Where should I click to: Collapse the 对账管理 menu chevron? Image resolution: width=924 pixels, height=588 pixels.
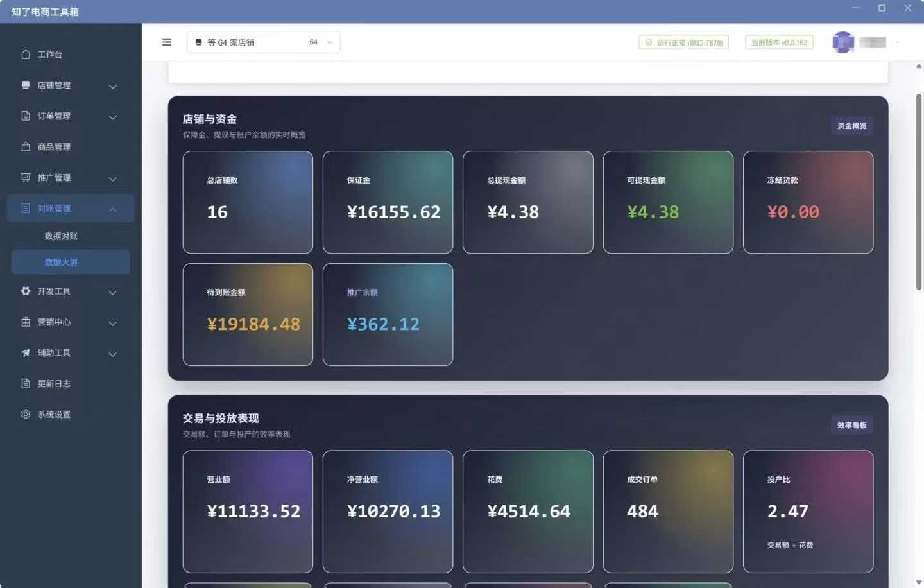pyautogui.click(x=113, y=209)
